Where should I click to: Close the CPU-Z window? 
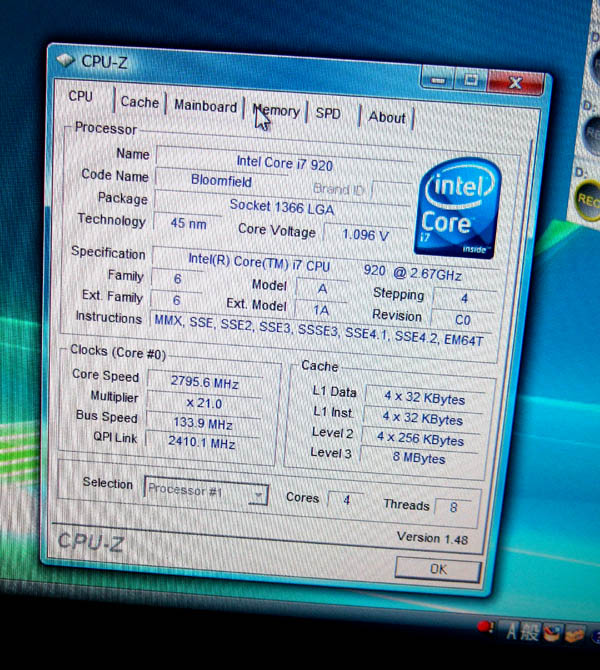click(x=515, y=82)
